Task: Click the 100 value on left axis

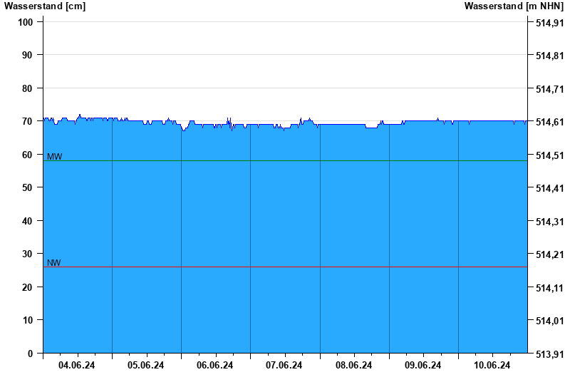Action: pos(25,22)
